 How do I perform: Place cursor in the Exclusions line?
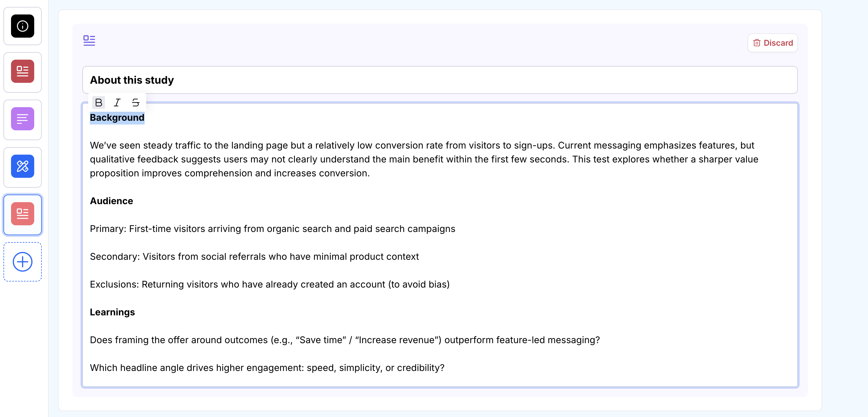[x=270, y=284]
